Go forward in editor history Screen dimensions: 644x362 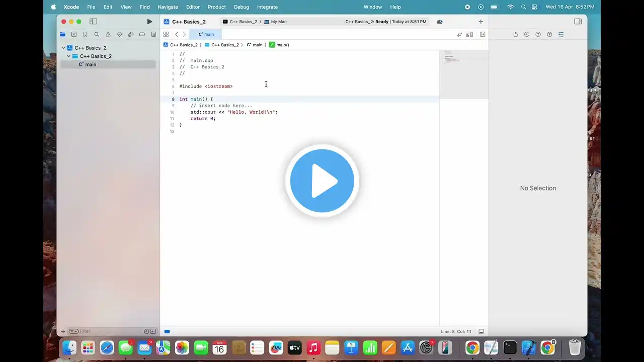184,34
